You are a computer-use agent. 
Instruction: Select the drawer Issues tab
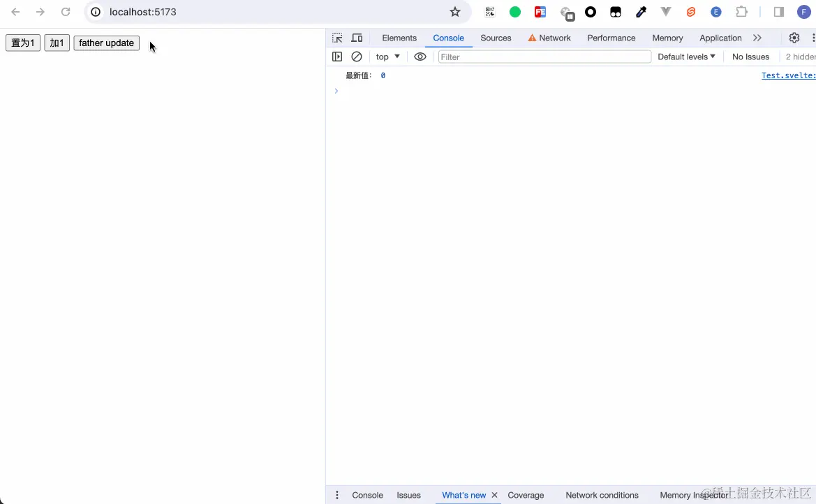pos(408,495)
